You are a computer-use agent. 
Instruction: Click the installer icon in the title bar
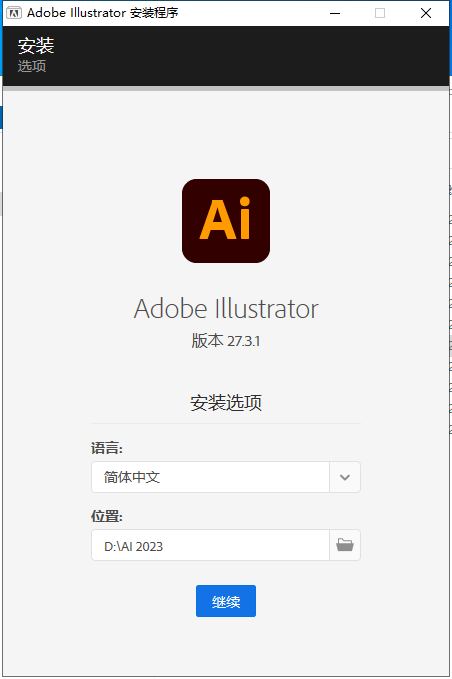[x=14, y=13]
